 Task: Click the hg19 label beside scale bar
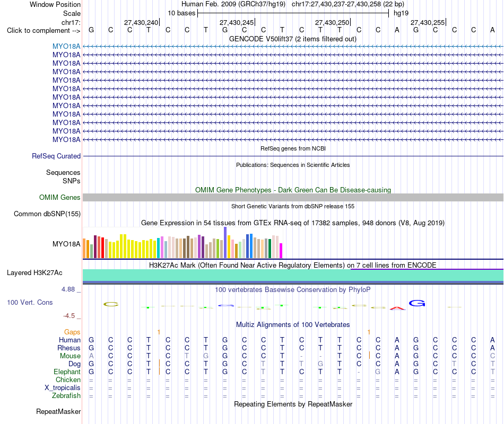(x=401, y=13)
